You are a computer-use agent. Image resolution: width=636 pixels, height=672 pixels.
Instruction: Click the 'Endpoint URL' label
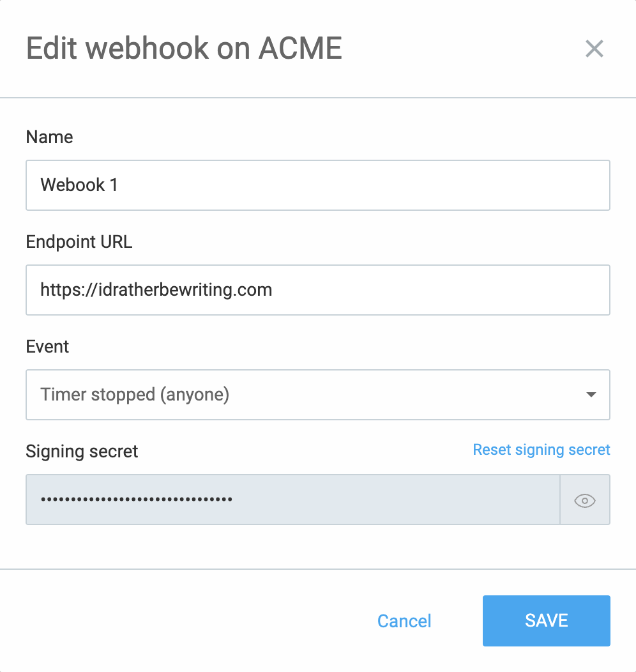coord(79,241)
